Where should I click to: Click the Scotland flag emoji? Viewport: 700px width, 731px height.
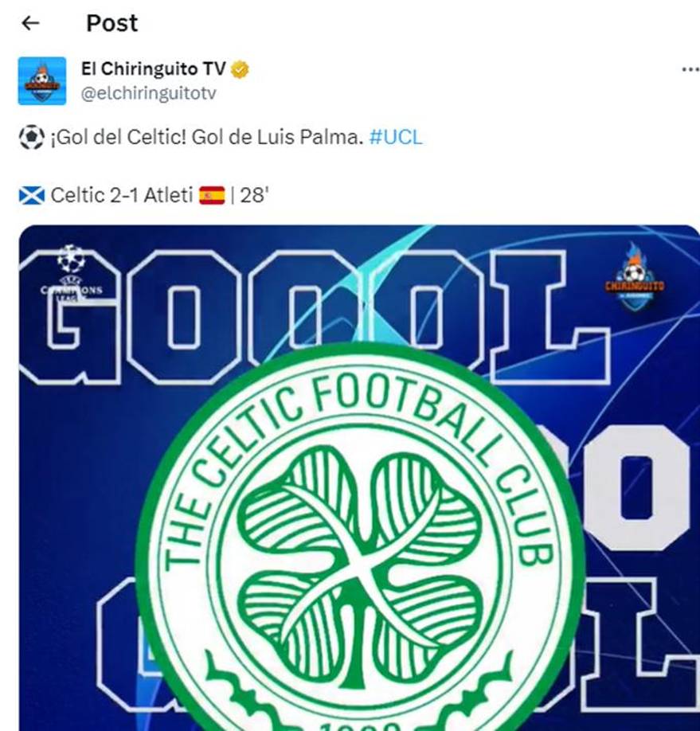click(x=31, y=195)
